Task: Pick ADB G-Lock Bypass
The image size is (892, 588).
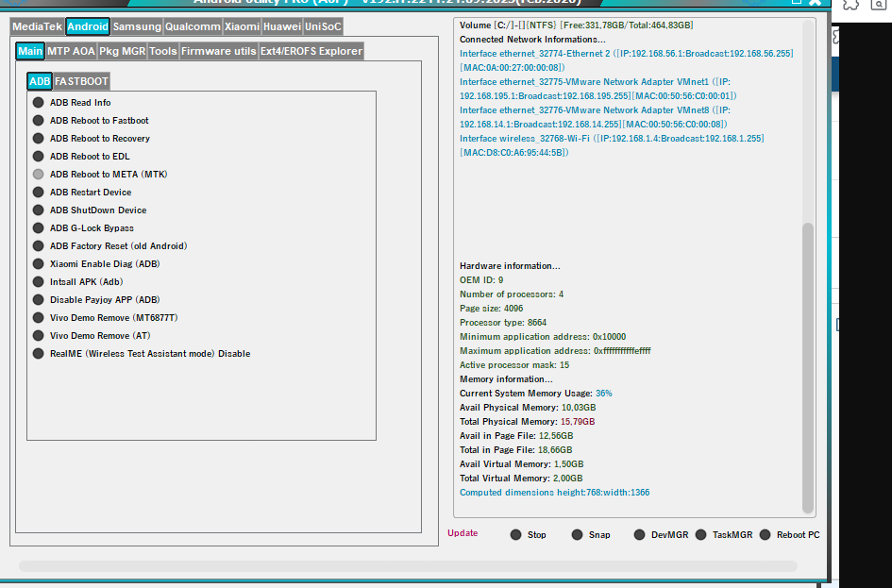Action: coord(83,228)
